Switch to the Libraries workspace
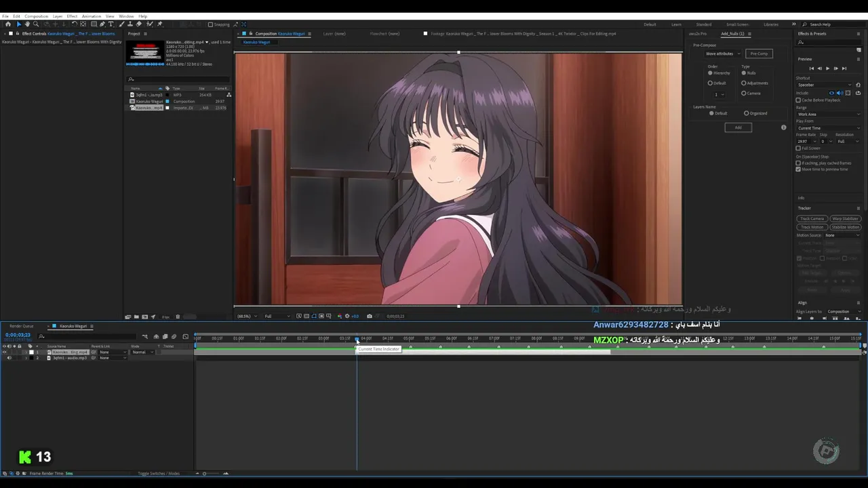868x488 pixels. coord(771,24)
